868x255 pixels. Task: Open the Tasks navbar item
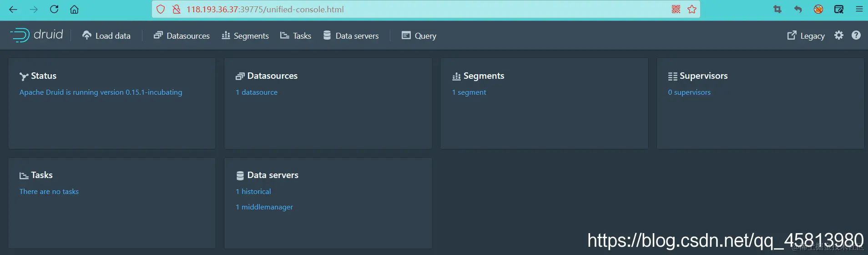[296, 36]
